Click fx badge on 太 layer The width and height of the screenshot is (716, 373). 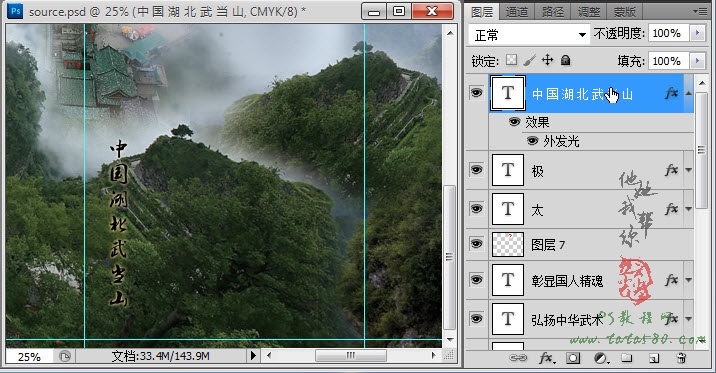tap(671, 209)
